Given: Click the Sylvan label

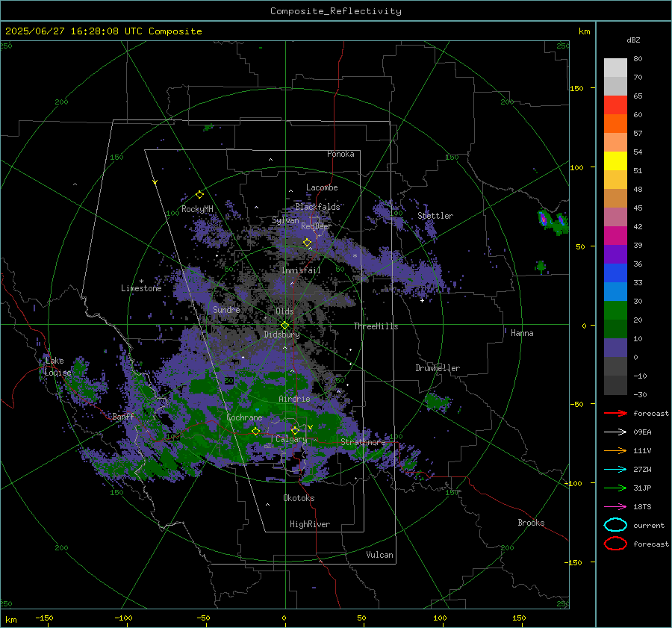Looking at the screenshot, I should click(285, 220).
